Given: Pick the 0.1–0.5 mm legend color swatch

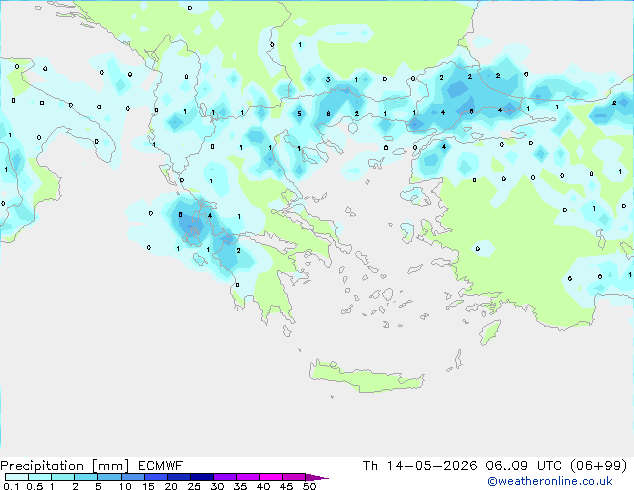Looking at the screenshot, I should [17, 477].
